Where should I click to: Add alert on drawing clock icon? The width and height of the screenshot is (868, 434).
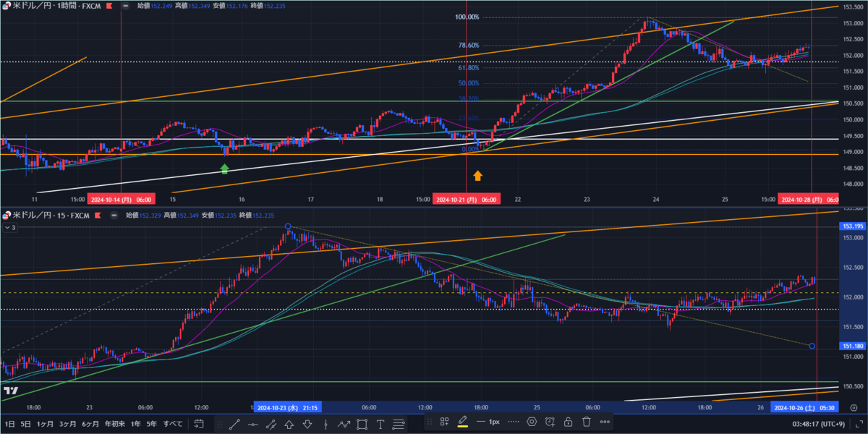(550, 422)
